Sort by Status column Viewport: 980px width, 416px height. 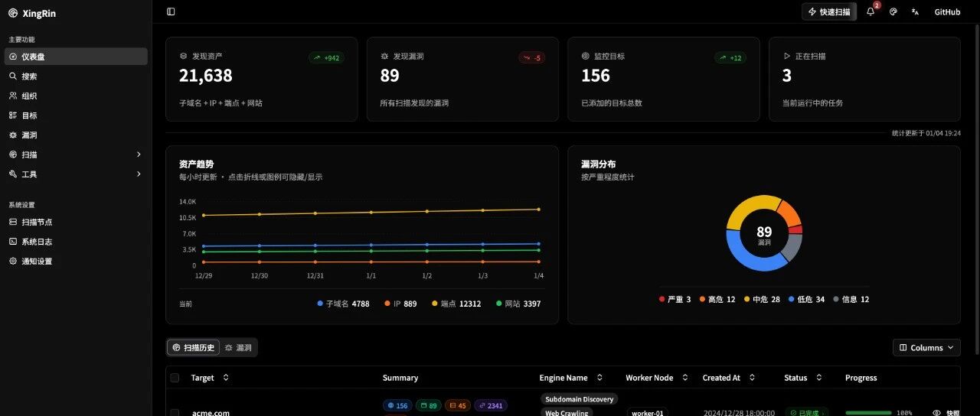803,378
